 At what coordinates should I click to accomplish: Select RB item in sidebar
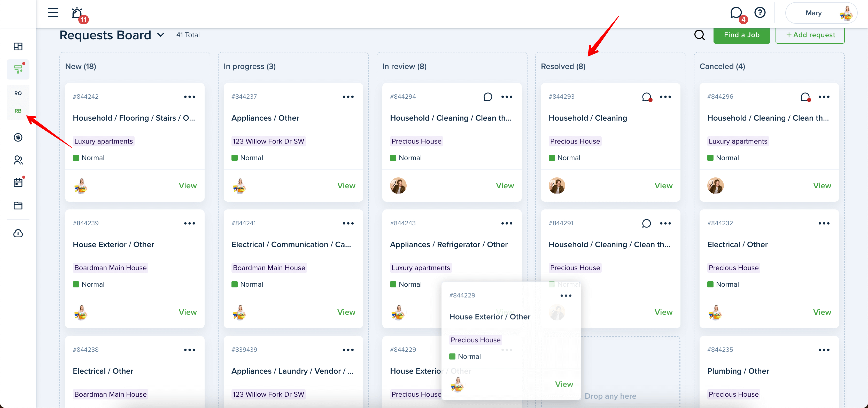pos(18,111)
